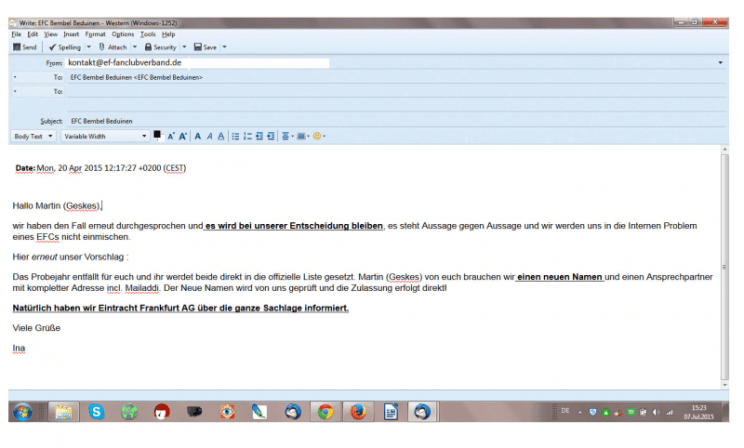Open the Security dropdown arrow

coord(183,46)
